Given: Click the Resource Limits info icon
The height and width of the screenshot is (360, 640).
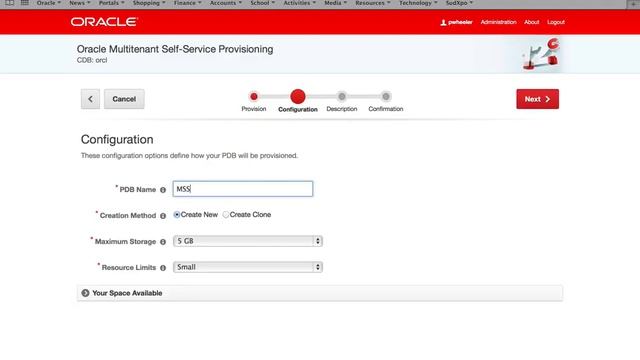Looking at the screenshot, I should coord(163,268).
